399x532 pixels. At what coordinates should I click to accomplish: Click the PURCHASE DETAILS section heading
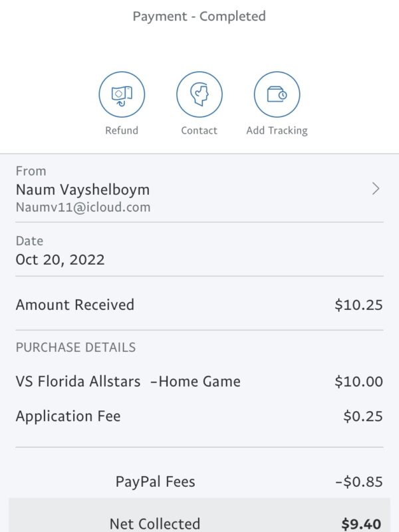pyautogui.click(x=76, y=347)
